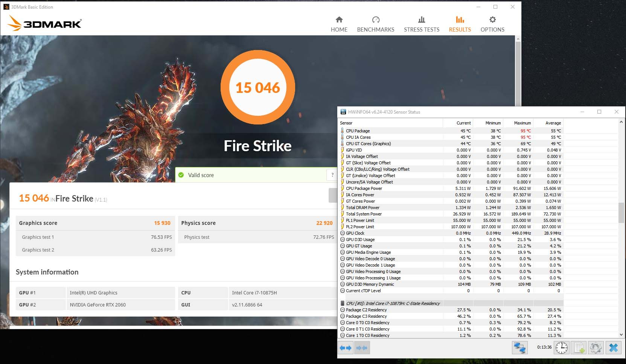Click the thermometer icon beside CPU Package

[342, 130]
